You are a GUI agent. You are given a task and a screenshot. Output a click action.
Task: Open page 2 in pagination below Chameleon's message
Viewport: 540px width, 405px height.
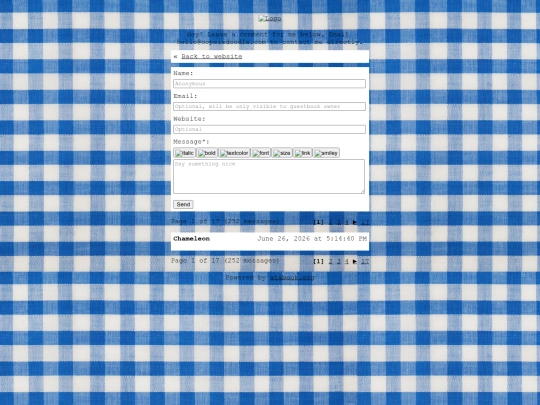tap(331, 261)
